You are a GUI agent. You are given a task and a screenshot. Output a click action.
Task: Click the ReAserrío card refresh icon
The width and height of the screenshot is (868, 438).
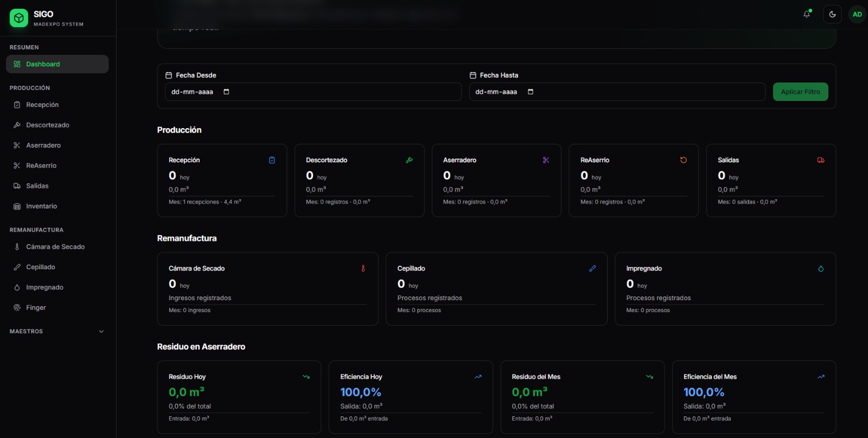pos(684,160)
